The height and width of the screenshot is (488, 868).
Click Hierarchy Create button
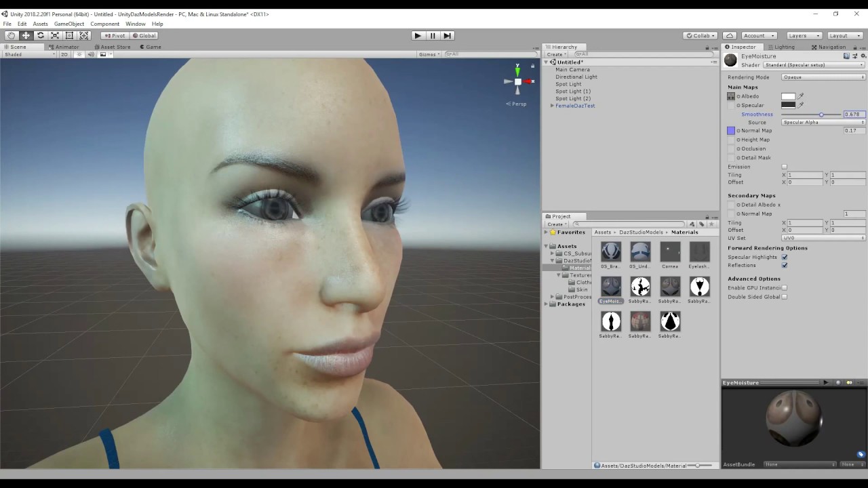pos(556,54)
